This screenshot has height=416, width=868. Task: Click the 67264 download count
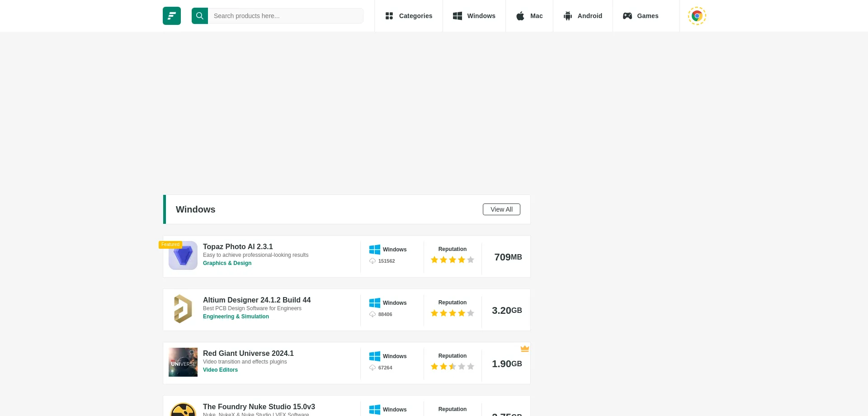click(x=385, y=368)
